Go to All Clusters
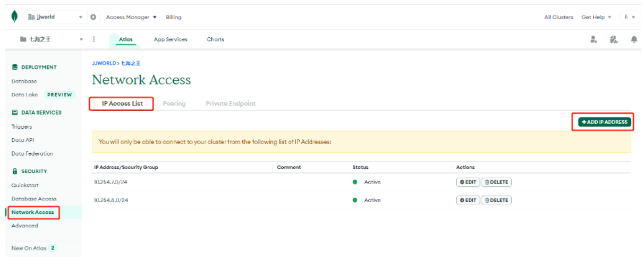This screenshot has height=265, width=644. pyautogui.click(x=558, y=17)
